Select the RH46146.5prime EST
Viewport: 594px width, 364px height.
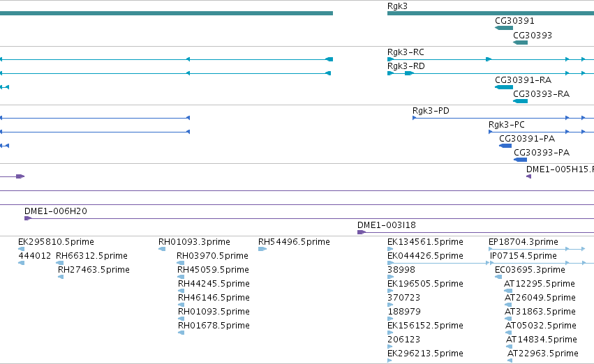click(181, 305)
